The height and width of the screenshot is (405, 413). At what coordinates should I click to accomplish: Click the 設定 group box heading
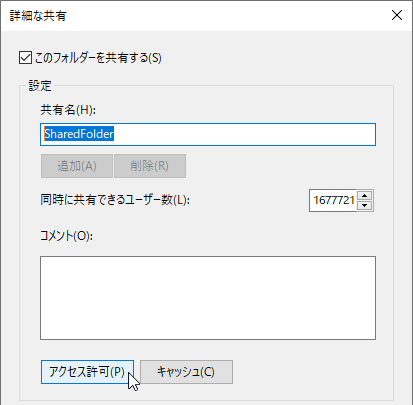[x=40, y=86]
